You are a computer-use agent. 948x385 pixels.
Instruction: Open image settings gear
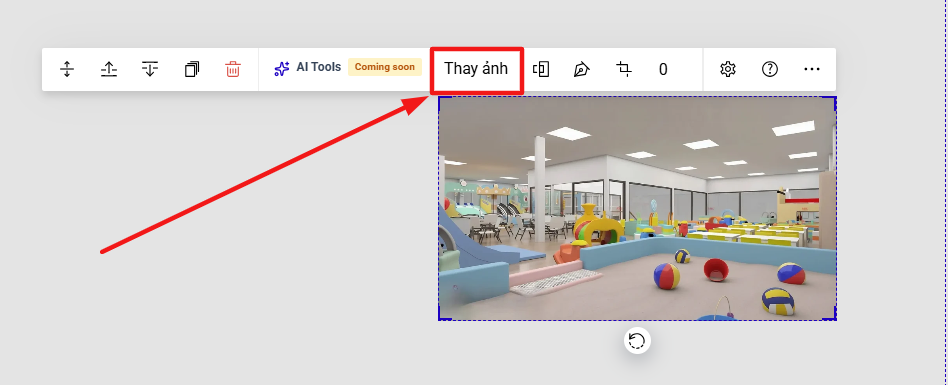pyautogui.click(x=728, y=70)
